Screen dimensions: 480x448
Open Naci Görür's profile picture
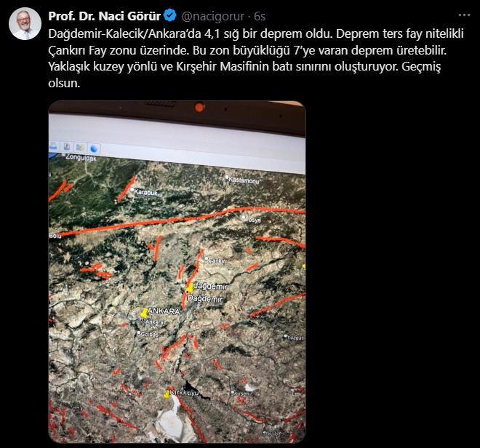(x=25, y=23)
